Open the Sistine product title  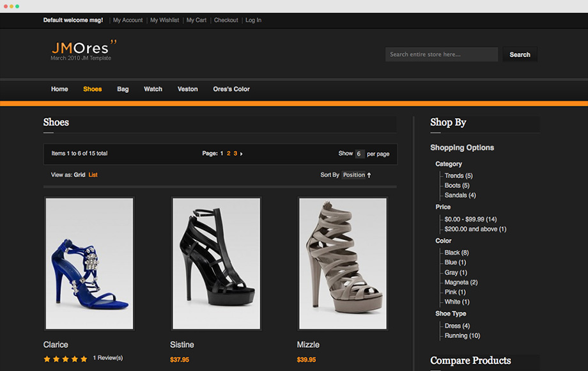[182, 345]
